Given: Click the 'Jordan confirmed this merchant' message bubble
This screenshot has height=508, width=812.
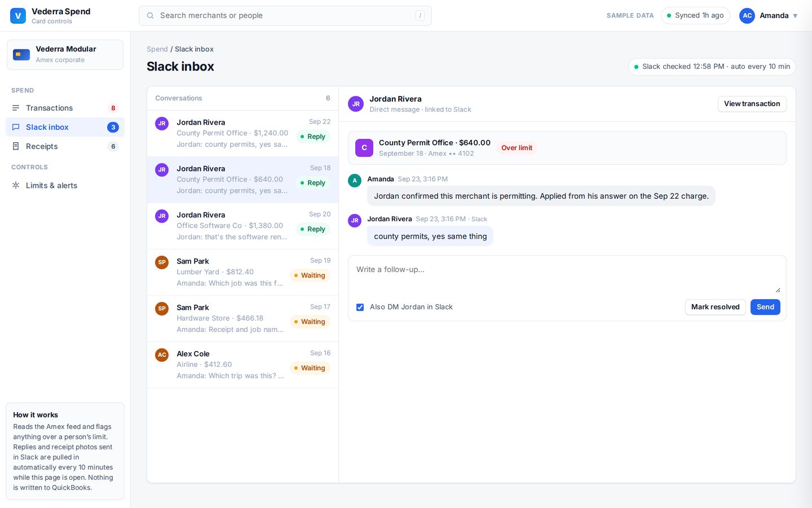Looking at the screenshot, I should 541,196.
